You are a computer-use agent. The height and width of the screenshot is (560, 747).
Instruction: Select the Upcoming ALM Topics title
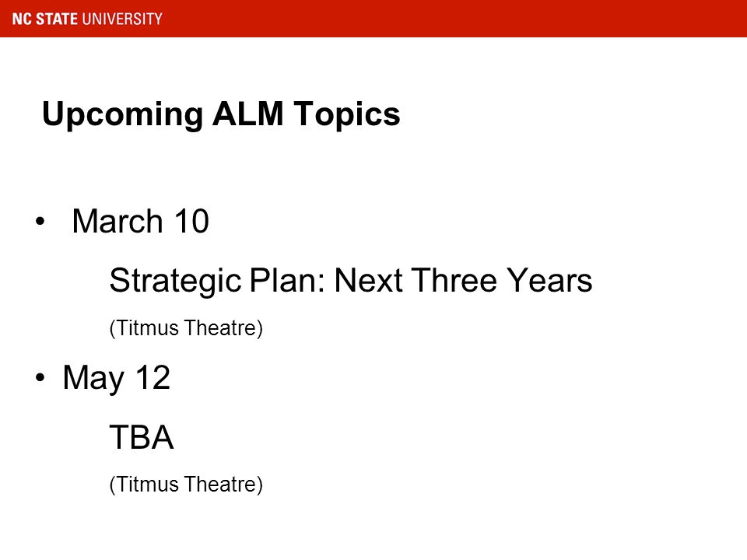coord(221,115)
